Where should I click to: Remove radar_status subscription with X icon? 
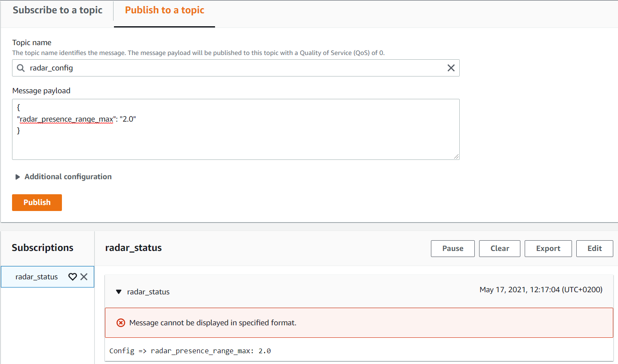pyautogui.click(x=84, y=277)
